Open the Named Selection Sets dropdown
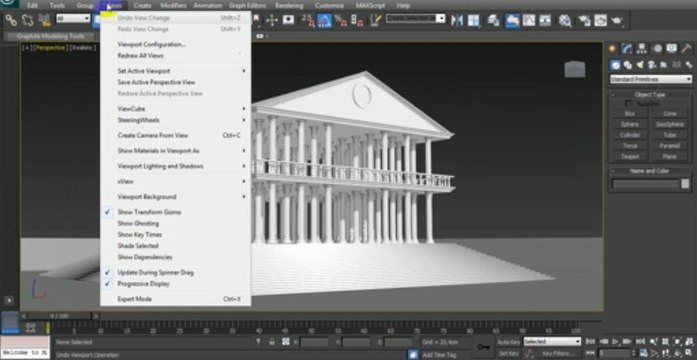 point(416,19)
